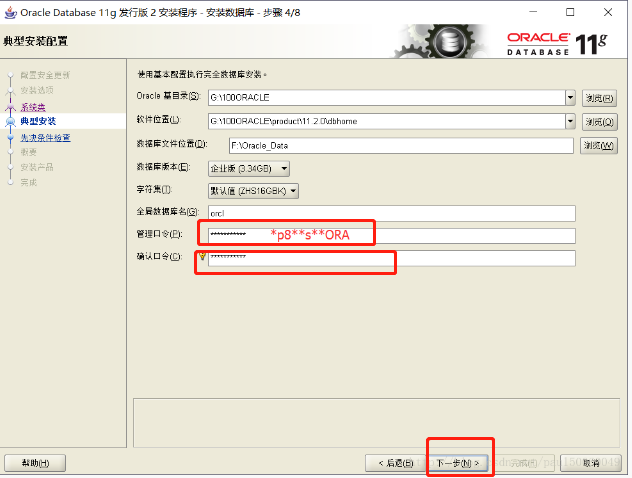
Task: Click the 数据库文件位置(D) label
Action: pyautogui.click(x=172, y=144)
